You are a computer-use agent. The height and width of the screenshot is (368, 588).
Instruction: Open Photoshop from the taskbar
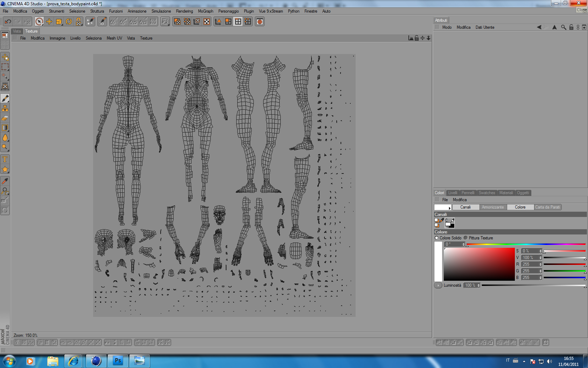coord(118,361)
